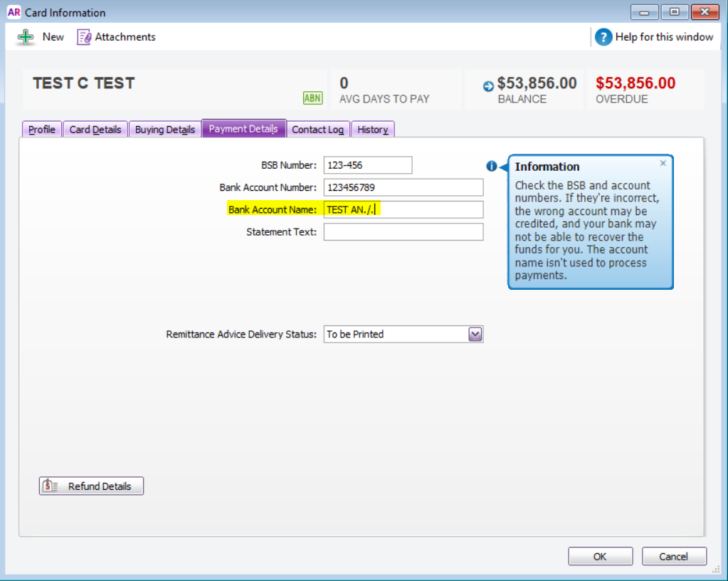Click the Bank Account Number field
Viewport: 728px width, 581px height.
click(x=403, y=188)
